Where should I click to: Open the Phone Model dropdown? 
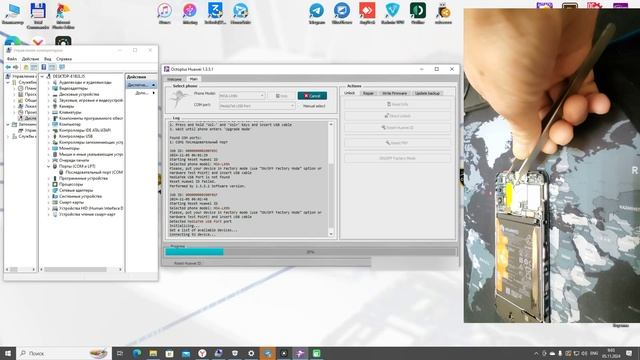[242, 96]
